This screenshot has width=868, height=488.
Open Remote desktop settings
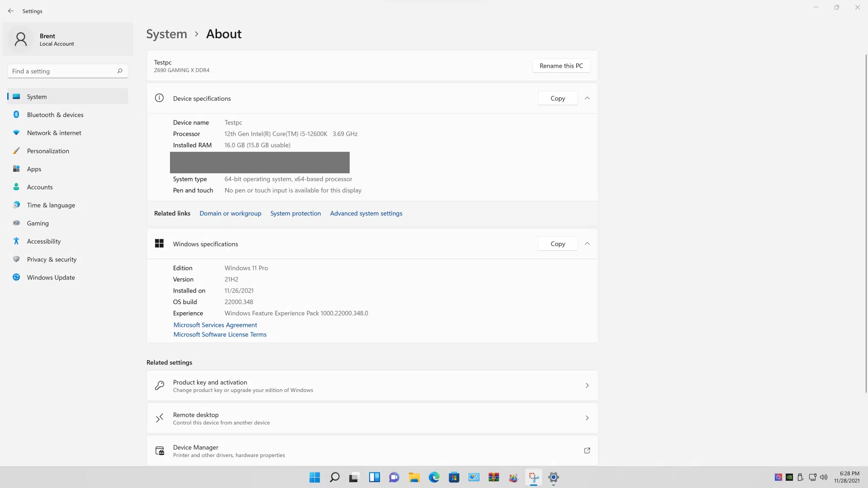[x=372, y=418]
